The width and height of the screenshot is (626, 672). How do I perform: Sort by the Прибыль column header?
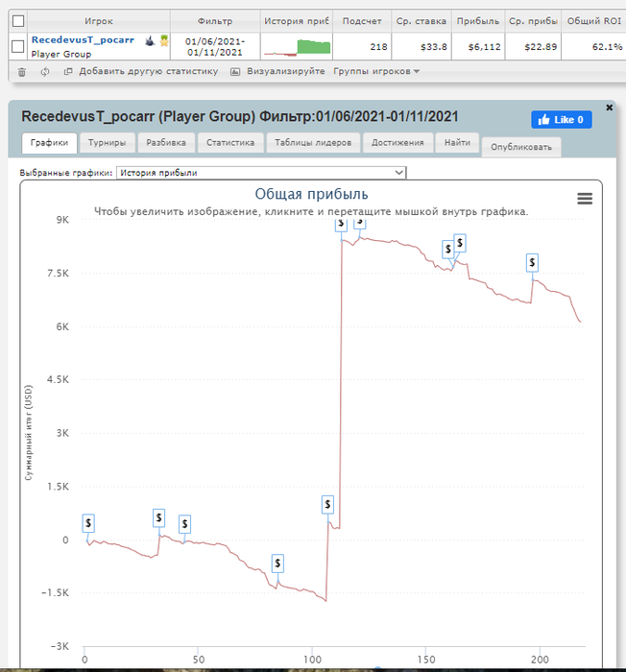click(x=478, y=21)
